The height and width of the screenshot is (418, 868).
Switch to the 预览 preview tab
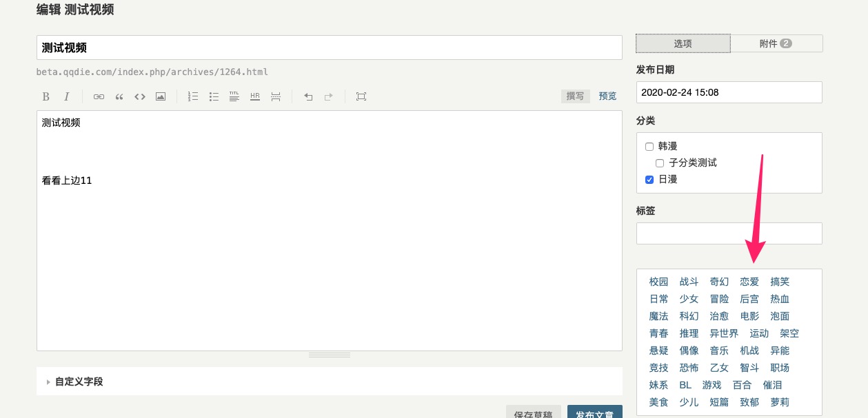[x=607, y=96]
